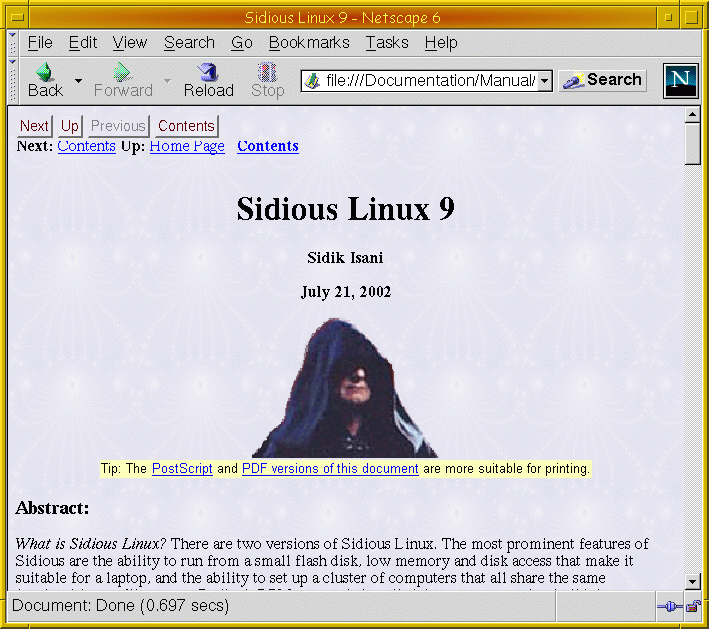
Task: Open the Help menu
Action: point(441,43)
